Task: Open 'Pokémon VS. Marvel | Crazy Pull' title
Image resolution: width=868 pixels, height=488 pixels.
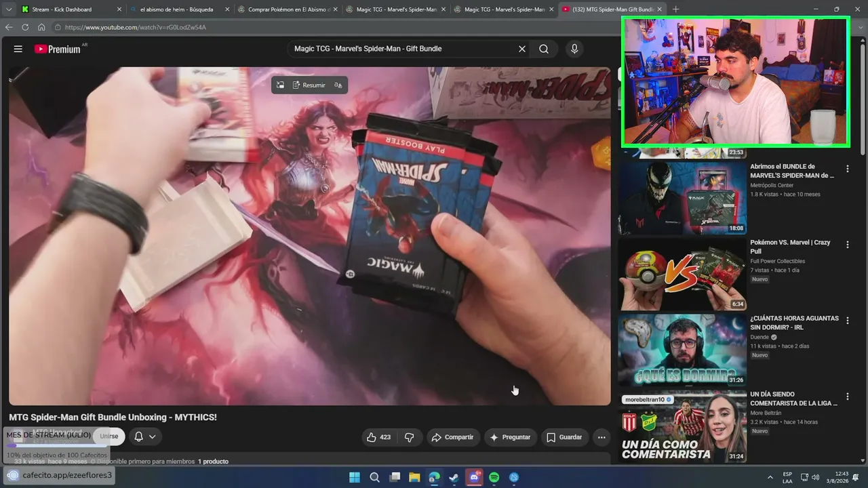Action: coord(790,247)
